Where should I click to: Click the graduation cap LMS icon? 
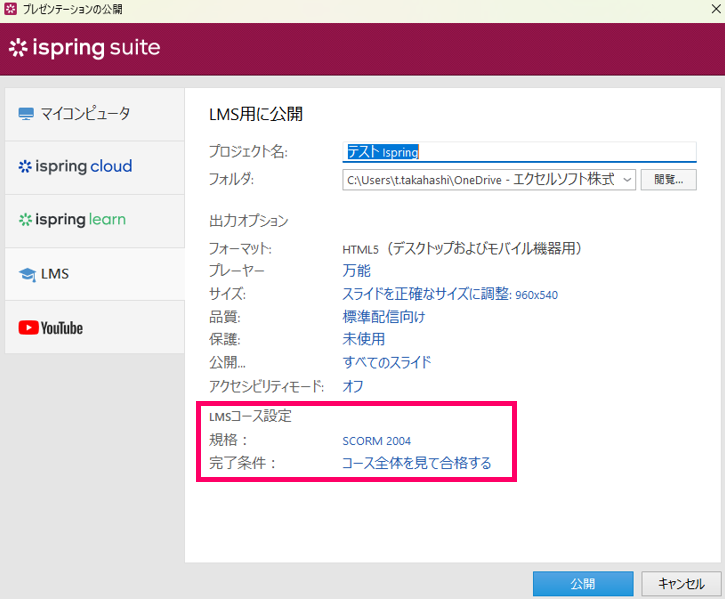click(27, 274)
